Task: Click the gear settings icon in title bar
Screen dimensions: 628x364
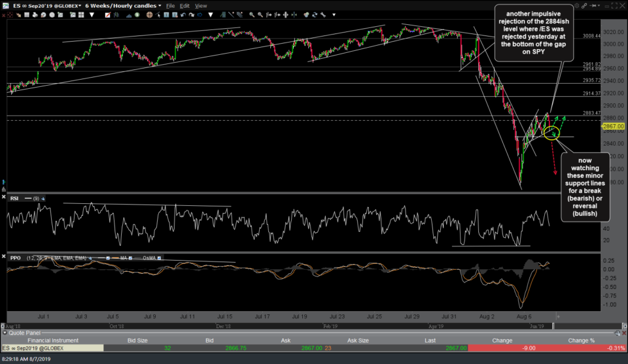Action: tap(577, 6)
